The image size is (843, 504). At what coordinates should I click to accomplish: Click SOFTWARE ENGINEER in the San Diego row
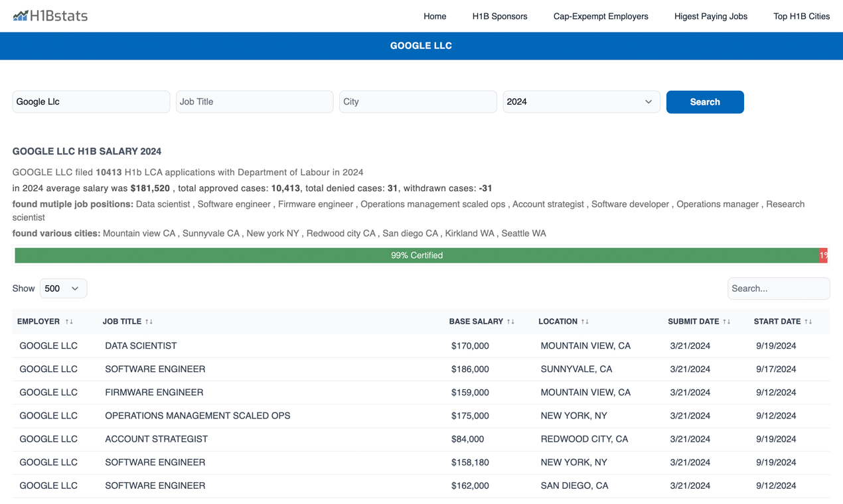(x=155, y=485)
